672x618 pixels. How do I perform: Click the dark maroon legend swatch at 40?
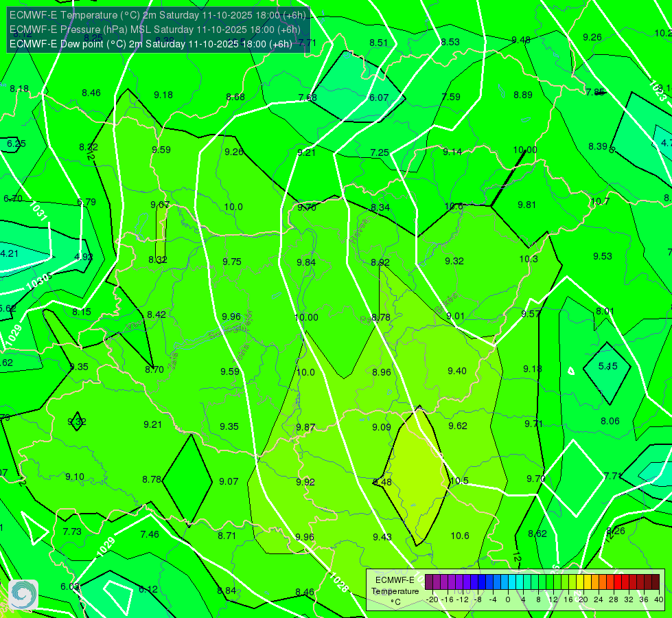click(656, 582)
